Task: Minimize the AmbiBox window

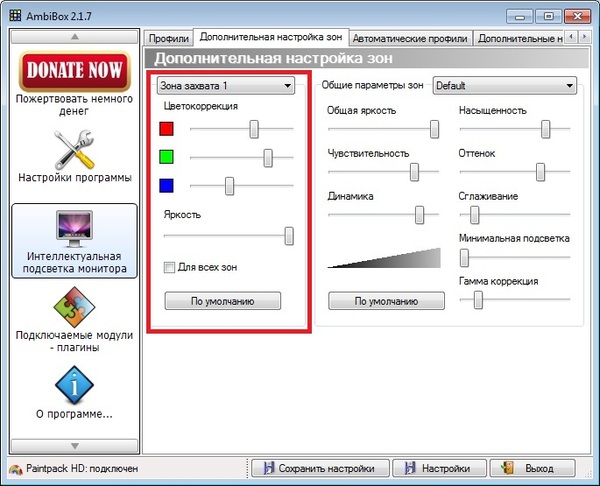Action: (519, 16)
